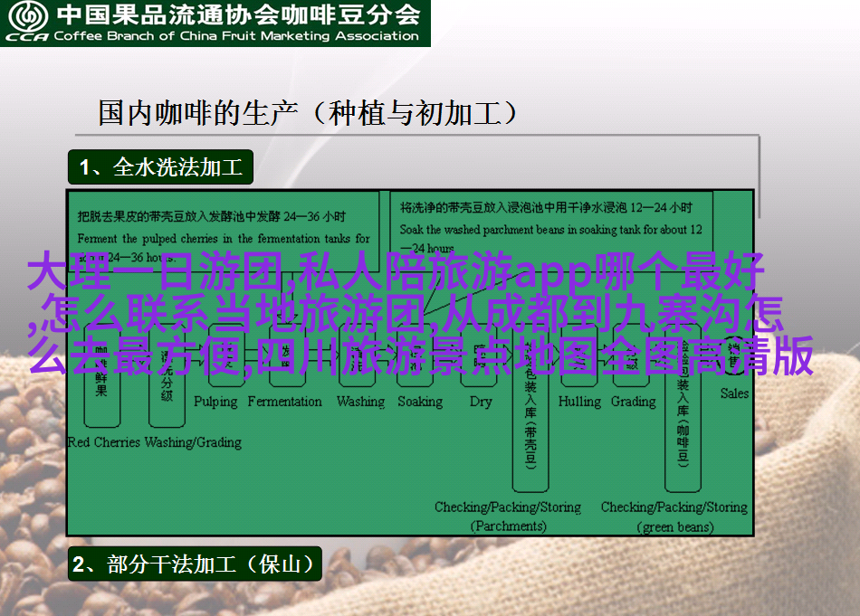The image size is (860, 616).
Task: Click 'Soak the washed parchment beans' English line
Action: [x=550, y=230]
